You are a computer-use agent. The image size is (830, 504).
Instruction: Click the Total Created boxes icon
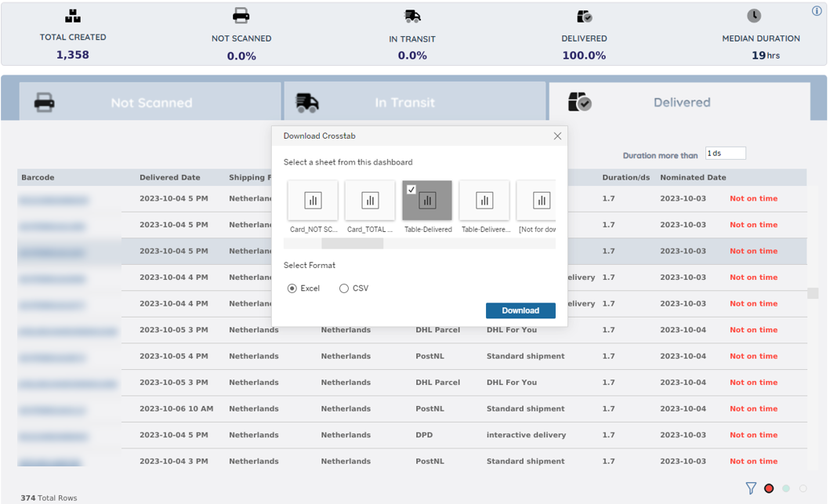73,16
